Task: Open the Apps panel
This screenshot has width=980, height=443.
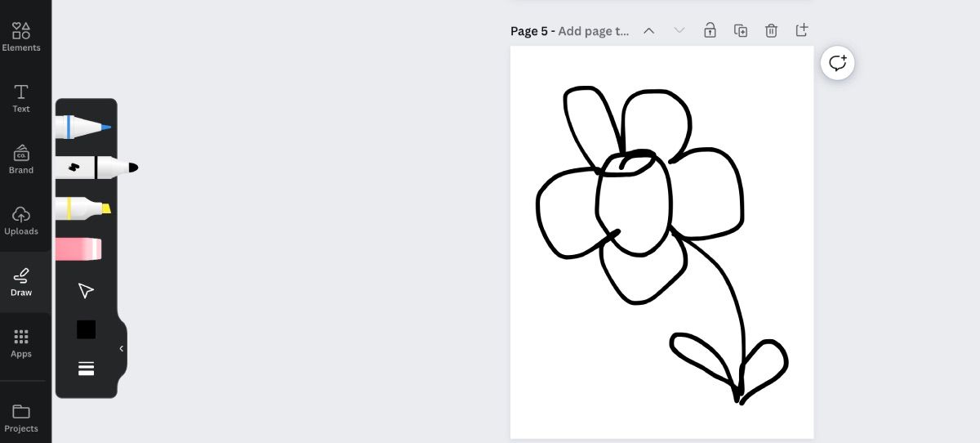Action: click(x=21, y=343)
